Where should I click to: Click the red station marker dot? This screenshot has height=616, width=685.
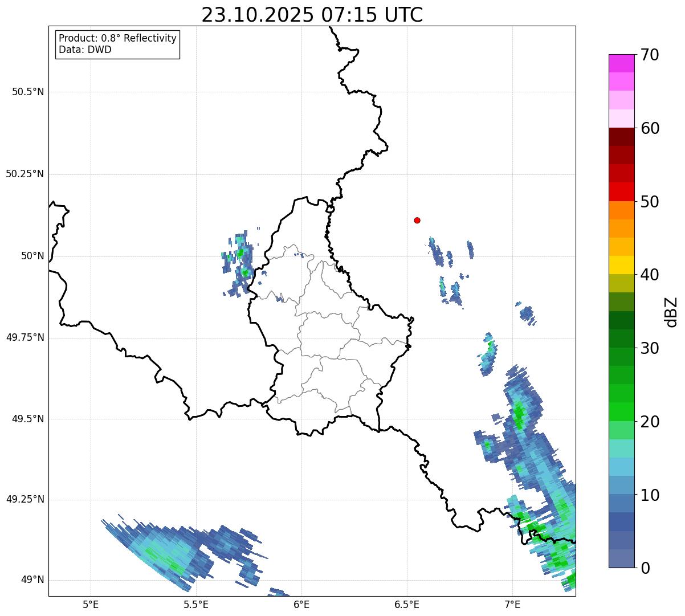417,220
